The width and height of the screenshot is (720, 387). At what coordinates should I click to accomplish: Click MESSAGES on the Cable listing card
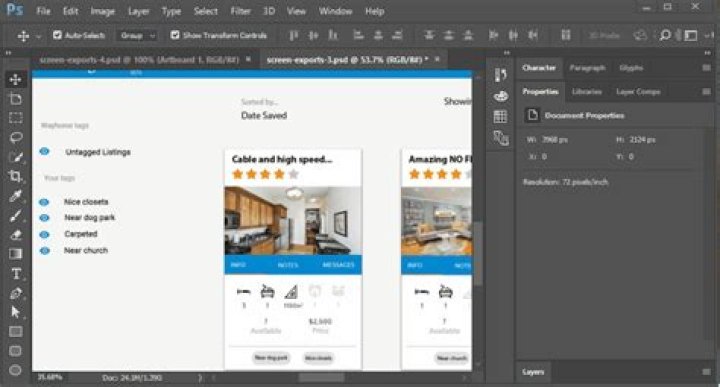click(338, 265)
